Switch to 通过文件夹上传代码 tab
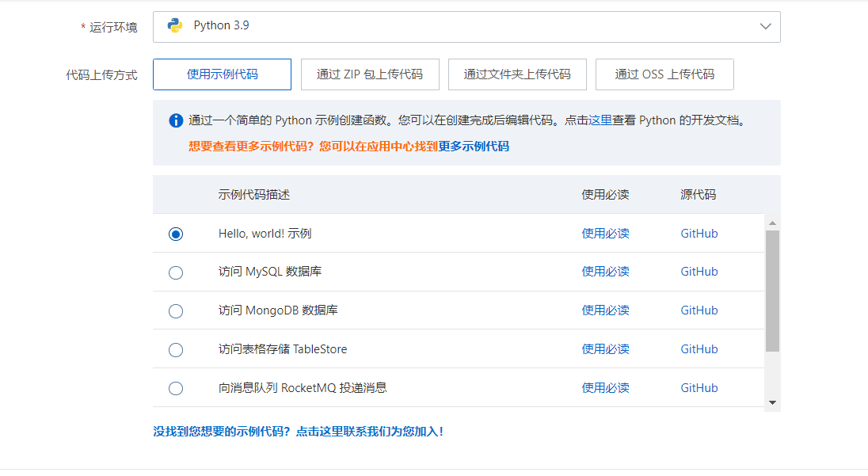Viewport: 868px width, 476px height. [517, 74]
